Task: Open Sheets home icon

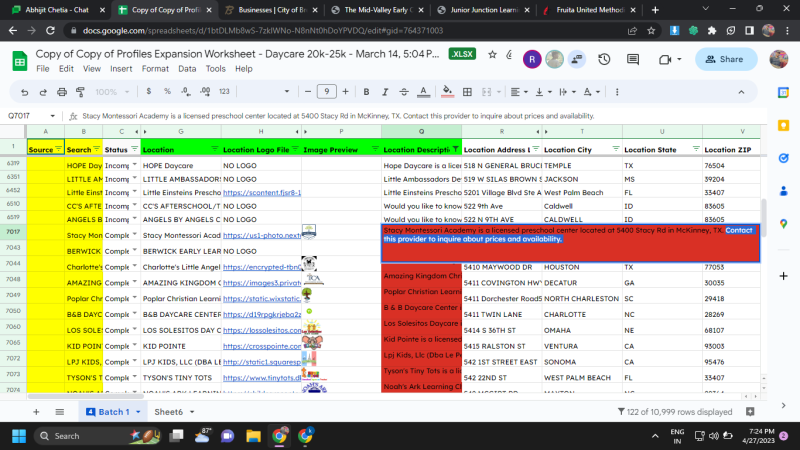Action: coord(19,61)
